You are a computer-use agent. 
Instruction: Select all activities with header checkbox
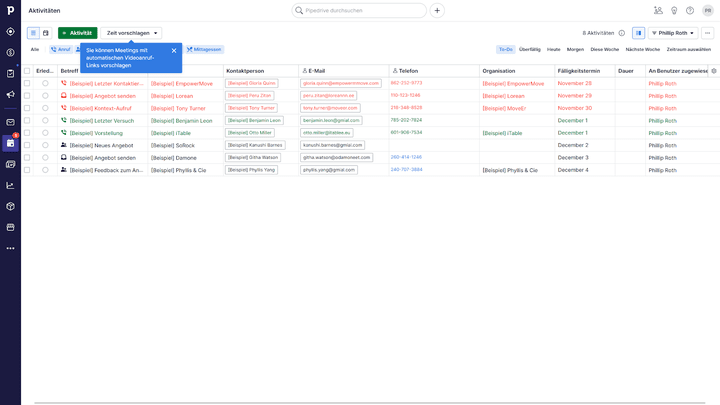(x=28, y=71)
